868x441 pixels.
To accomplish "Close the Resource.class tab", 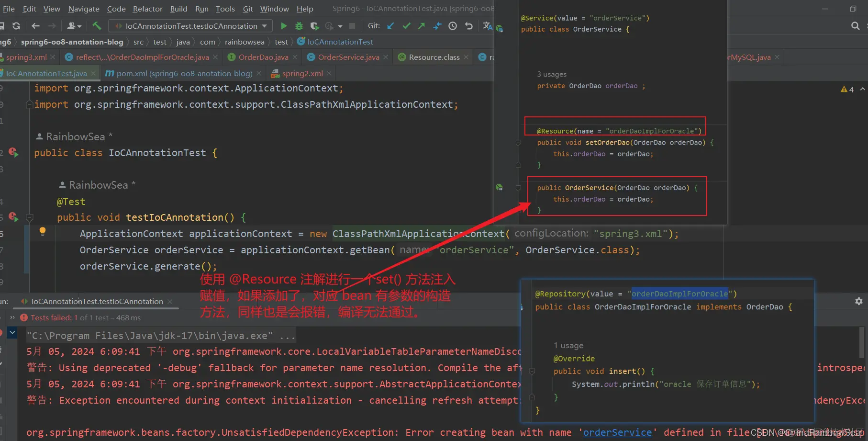I will pyautogui.click(x=466, y=57).
